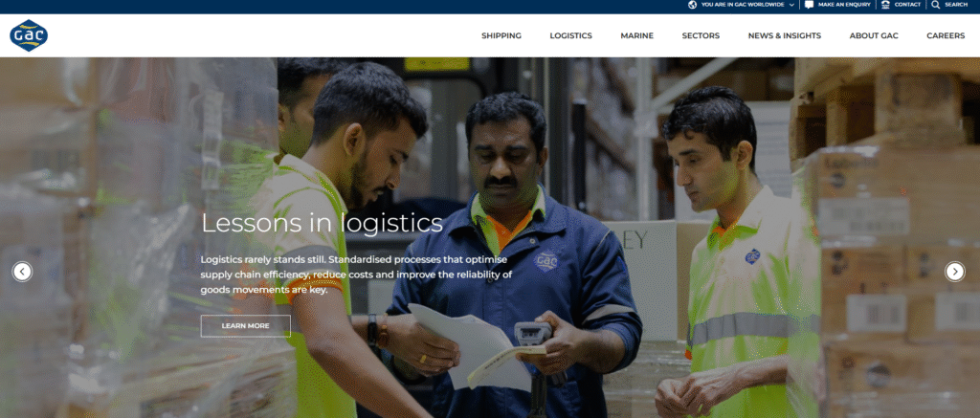Open the About GAC menu
The image size is (980, 418).
(874, 35)
